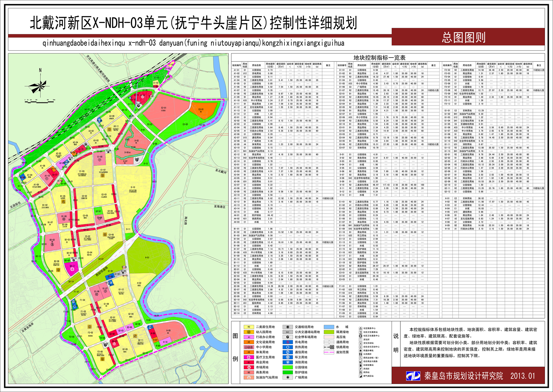553x392 pixels.
Task: Click the salmon B2 商务用地 swatch
Action: (x=249, y=372)
